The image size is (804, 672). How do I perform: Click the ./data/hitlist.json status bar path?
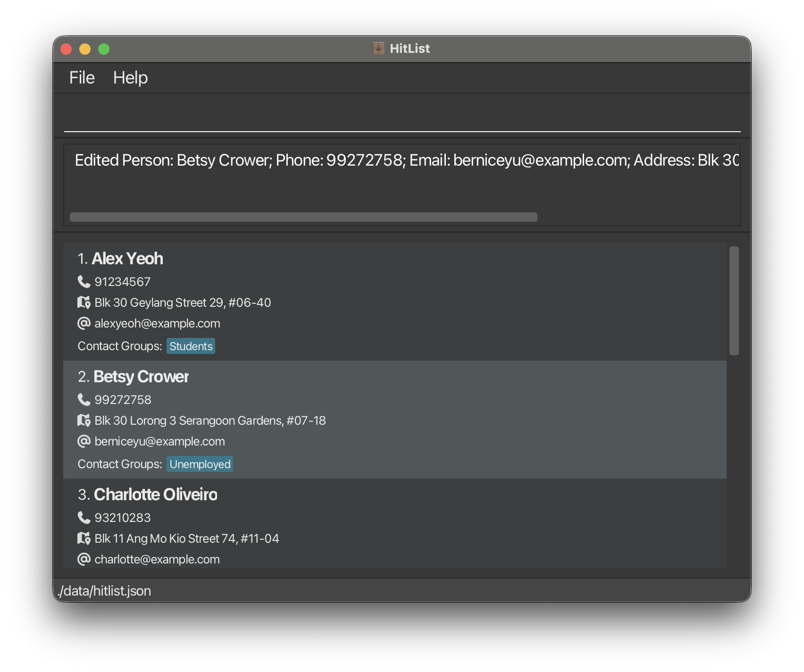[104, 591]
